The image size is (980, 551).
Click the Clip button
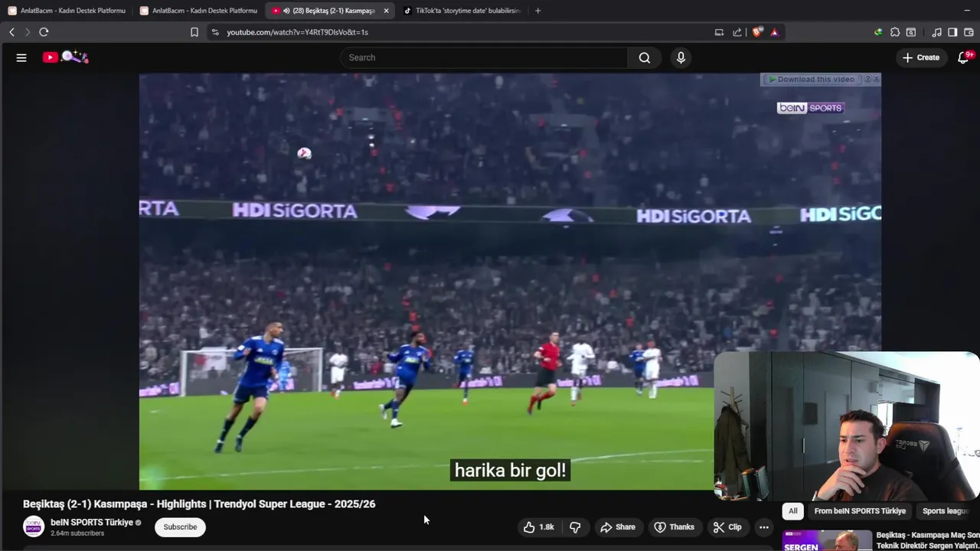pos(727,527)
